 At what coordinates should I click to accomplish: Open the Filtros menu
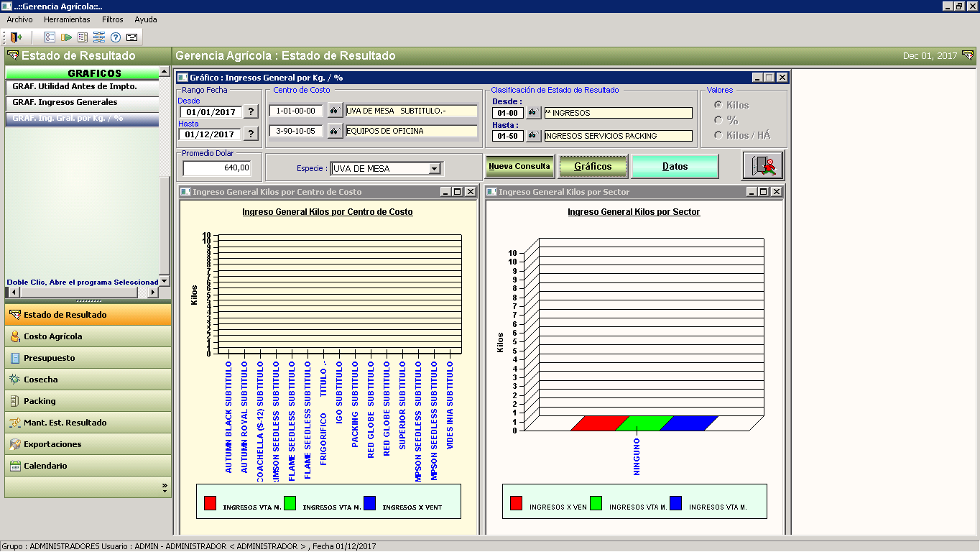[x=113, y=19]
